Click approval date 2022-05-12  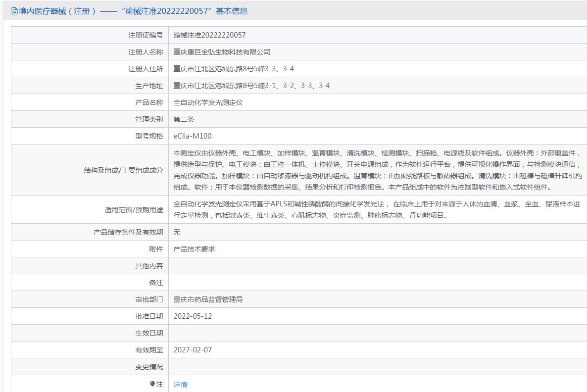pos(193,316)
